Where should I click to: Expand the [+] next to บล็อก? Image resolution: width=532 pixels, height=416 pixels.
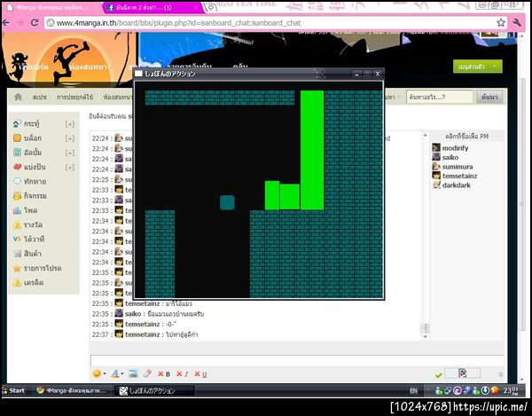click(x=69, y=138)
